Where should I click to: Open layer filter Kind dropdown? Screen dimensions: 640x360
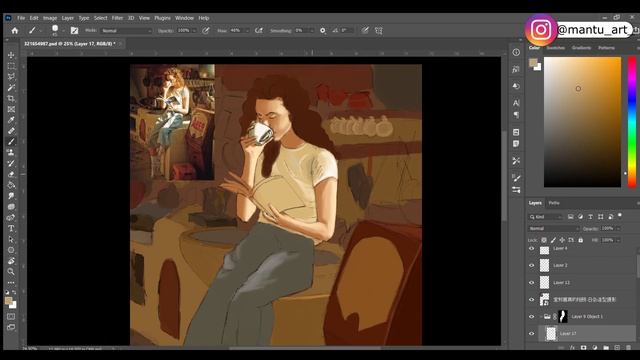pyautogui.click(x=546, y=217)
